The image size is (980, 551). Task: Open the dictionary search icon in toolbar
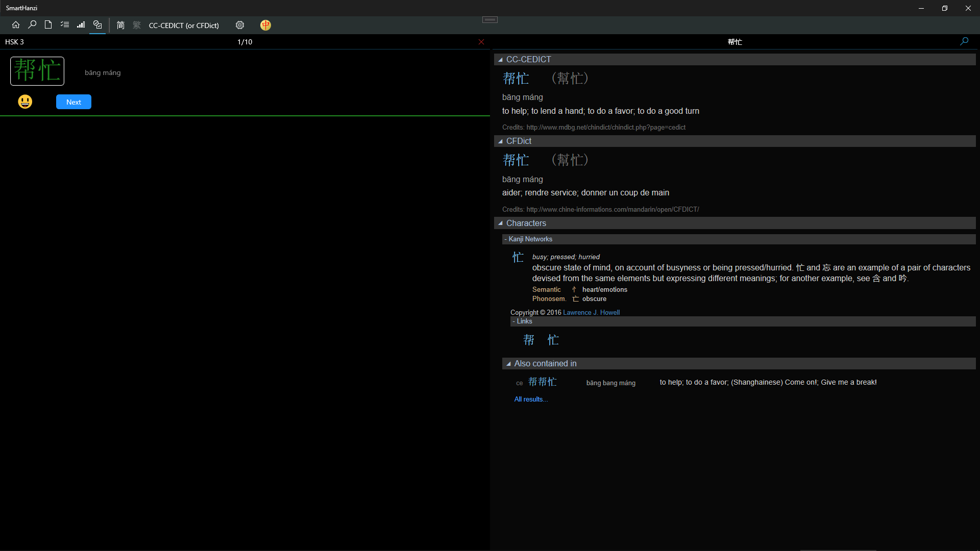32,25
